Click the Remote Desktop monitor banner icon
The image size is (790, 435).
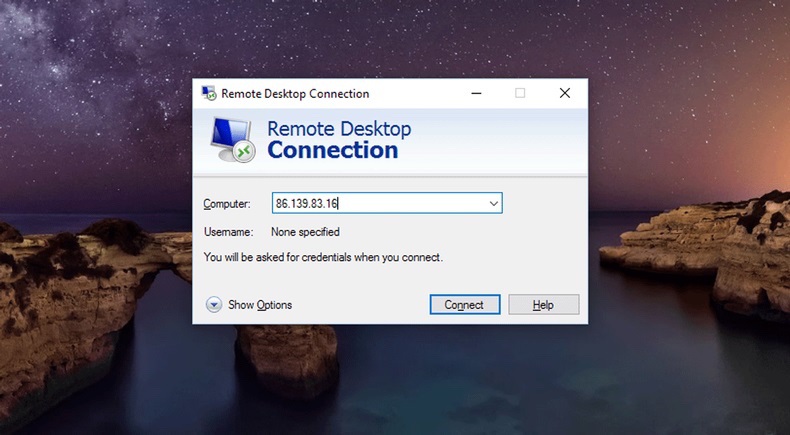pyautogui.click(x=232, y=140)
